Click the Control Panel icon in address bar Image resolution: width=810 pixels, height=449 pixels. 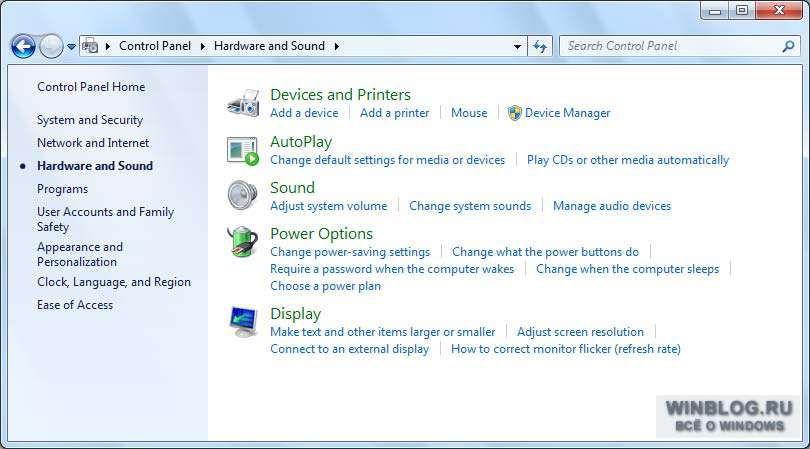[x=90, y=46]
